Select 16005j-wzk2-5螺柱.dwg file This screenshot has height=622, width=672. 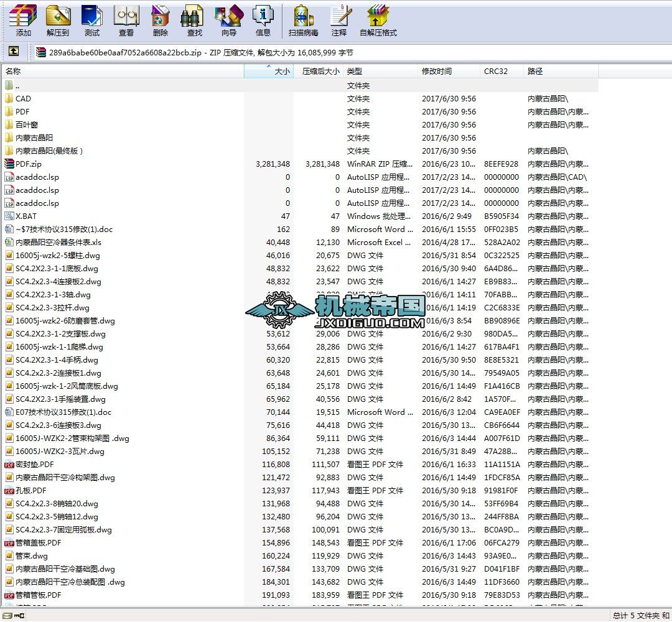(x=300, y=255)
